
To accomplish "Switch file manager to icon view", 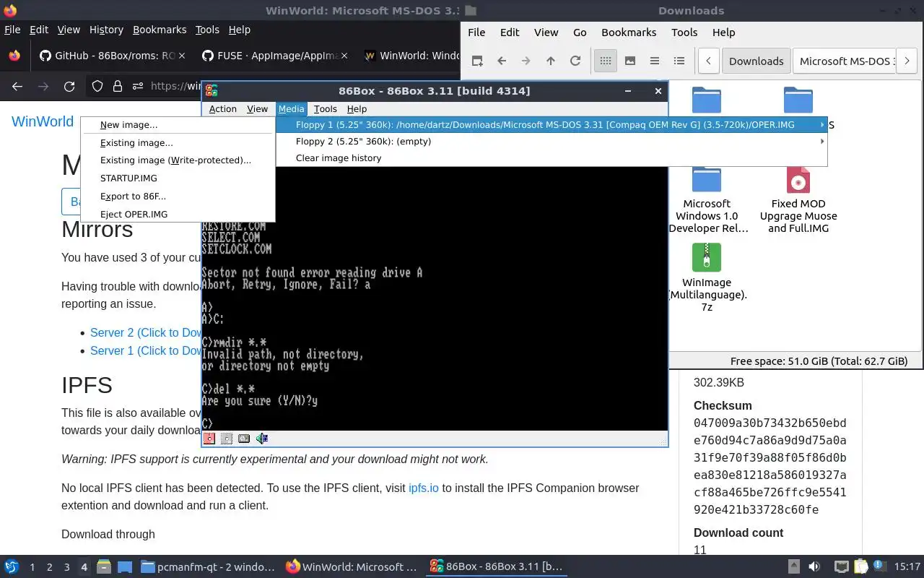I will [x=606, y=61].
